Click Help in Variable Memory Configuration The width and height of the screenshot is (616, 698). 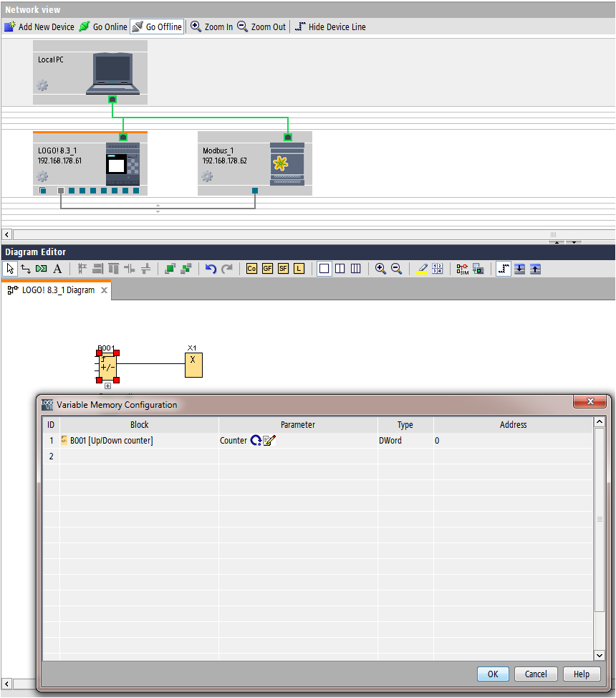(582, 674)
